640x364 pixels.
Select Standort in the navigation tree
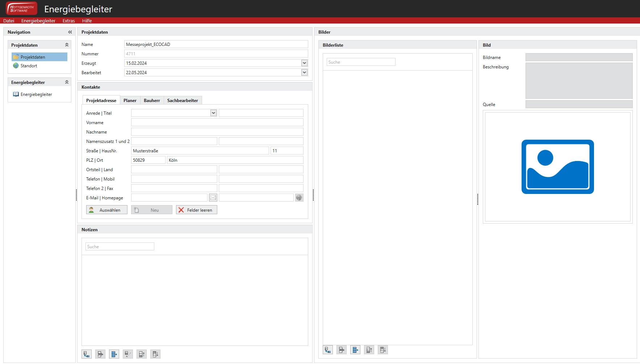[29, 66]
